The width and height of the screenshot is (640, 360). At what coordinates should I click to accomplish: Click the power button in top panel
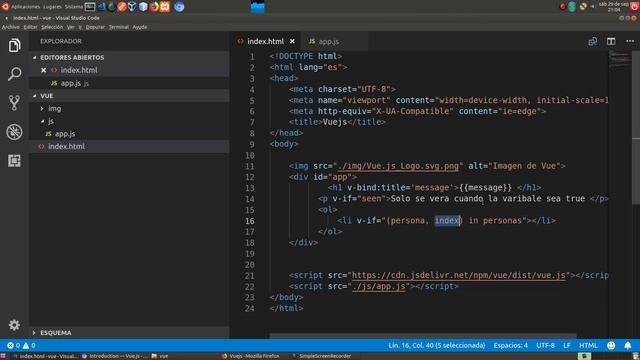(x=634, y=7)
